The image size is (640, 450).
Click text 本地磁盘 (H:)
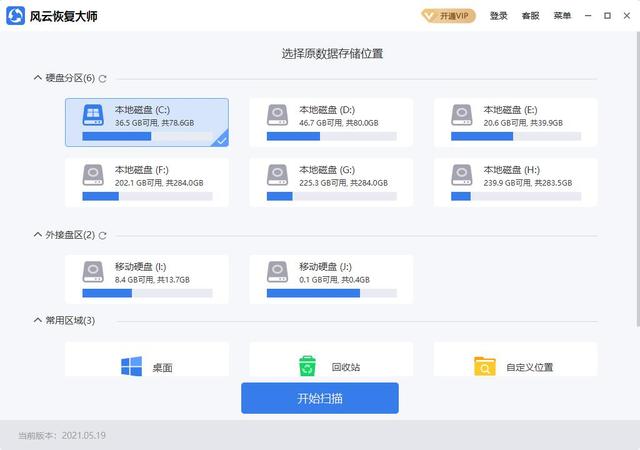tap(512, 170)
